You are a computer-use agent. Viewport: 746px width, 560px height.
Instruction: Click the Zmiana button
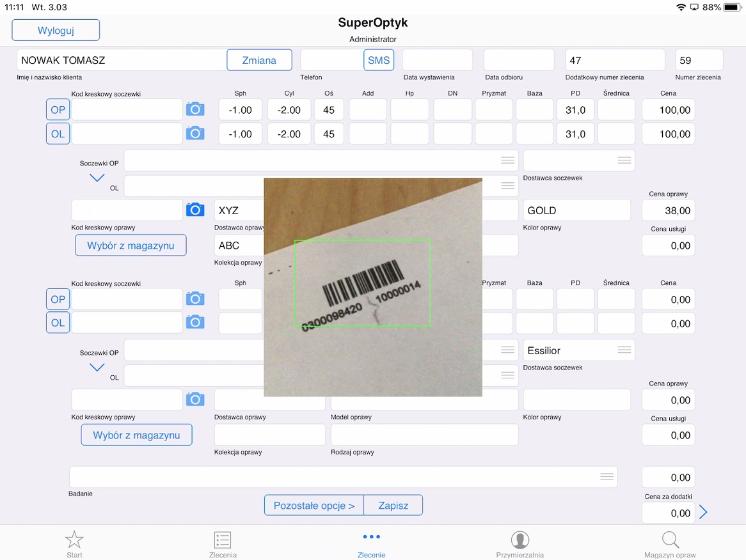tap(259, 60)
